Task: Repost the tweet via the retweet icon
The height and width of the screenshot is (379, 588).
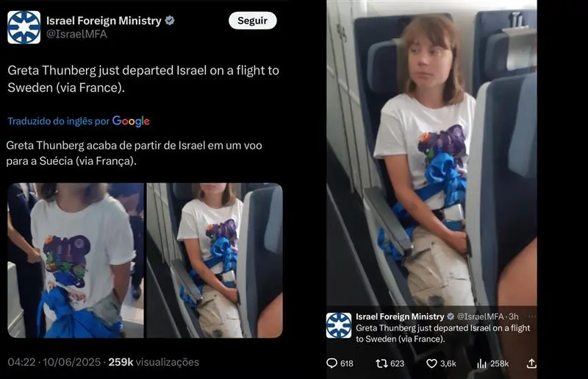Action: (381, 363)
